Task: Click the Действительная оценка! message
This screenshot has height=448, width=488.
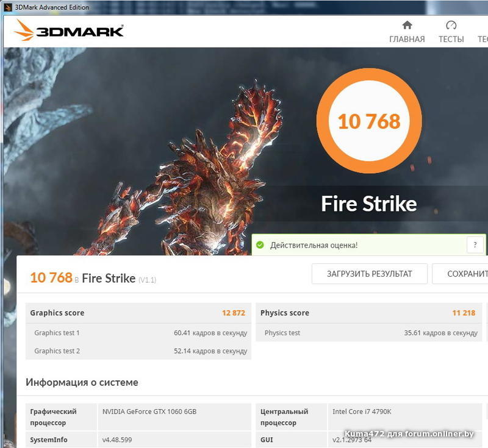Action: click(x=314, y=245)
